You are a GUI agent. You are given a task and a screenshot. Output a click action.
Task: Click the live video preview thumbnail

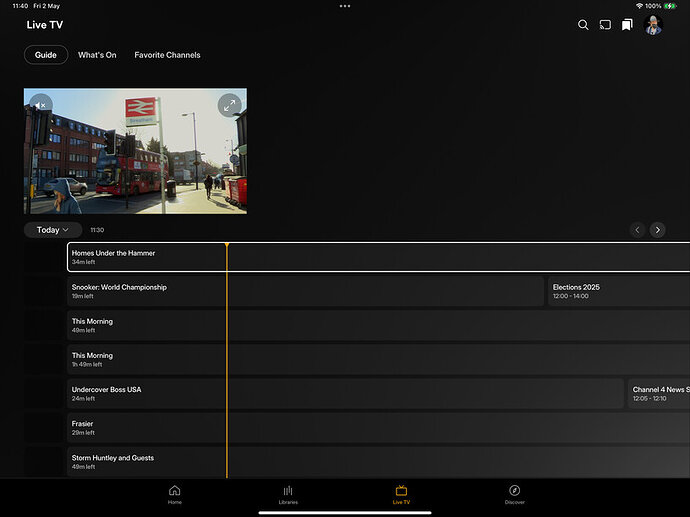click(135, 151)
